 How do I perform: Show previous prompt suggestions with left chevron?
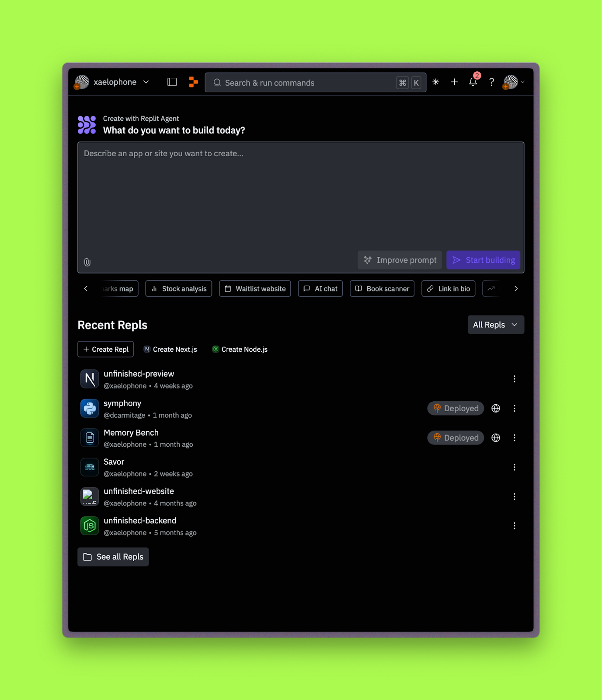point(86,289)
